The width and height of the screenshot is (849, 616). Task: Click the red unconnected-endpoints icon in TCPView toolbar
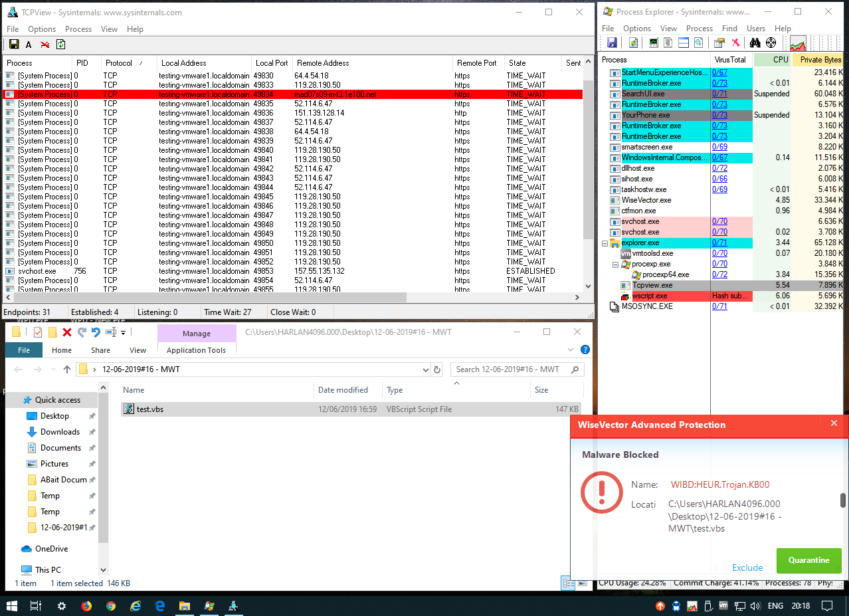pos(45,45)
